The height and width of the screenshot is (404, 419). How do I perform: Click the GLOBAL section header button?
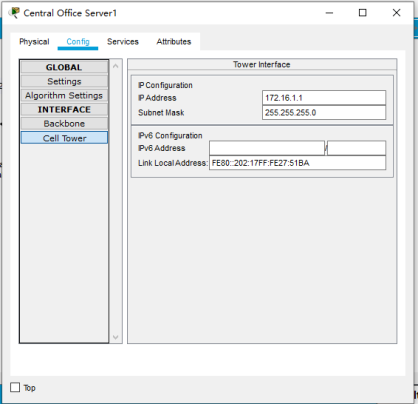click(x=64, y=67)
